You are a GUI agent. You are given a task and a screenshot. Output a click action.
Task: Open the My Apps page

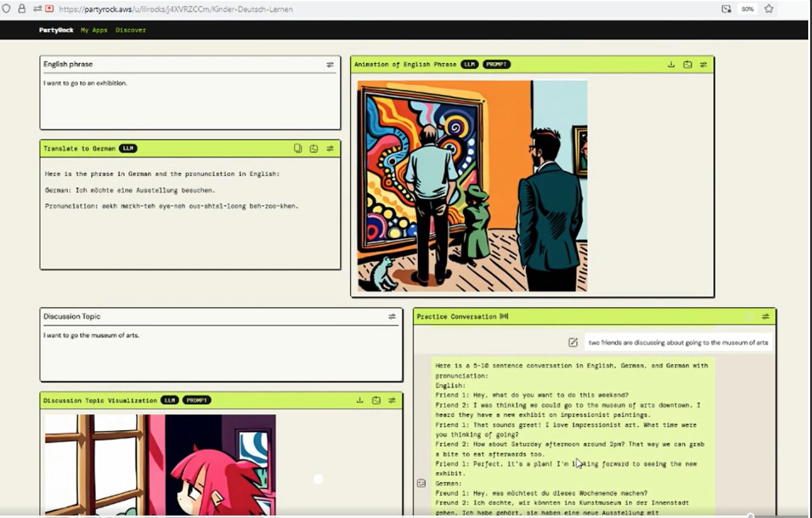[94, 30]
